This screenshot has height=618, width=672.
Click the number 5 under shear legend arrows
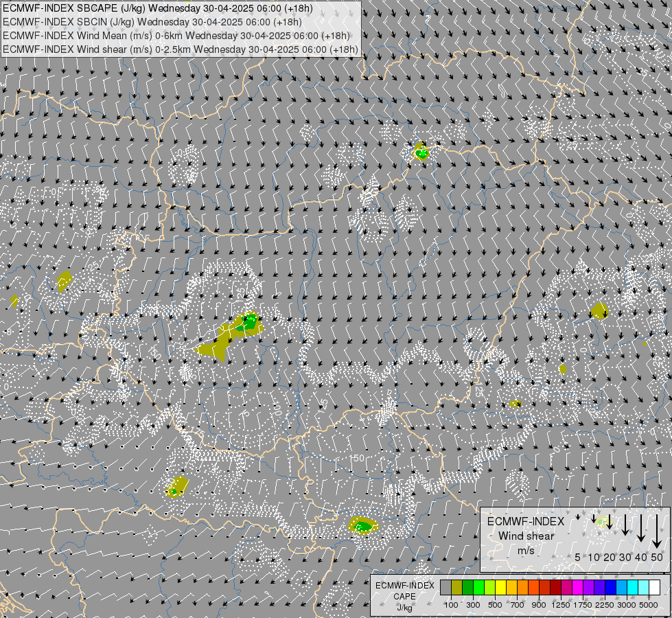[578, 557]
